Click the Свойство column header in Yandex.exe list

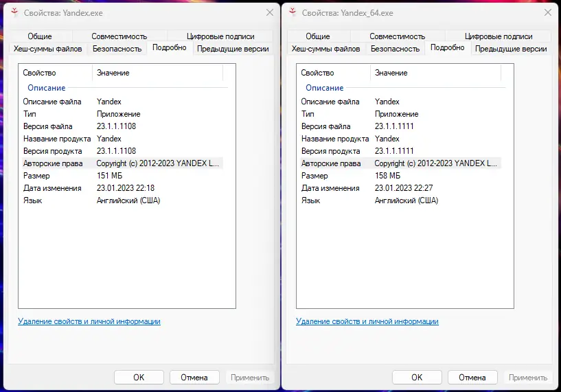[40, 73]
